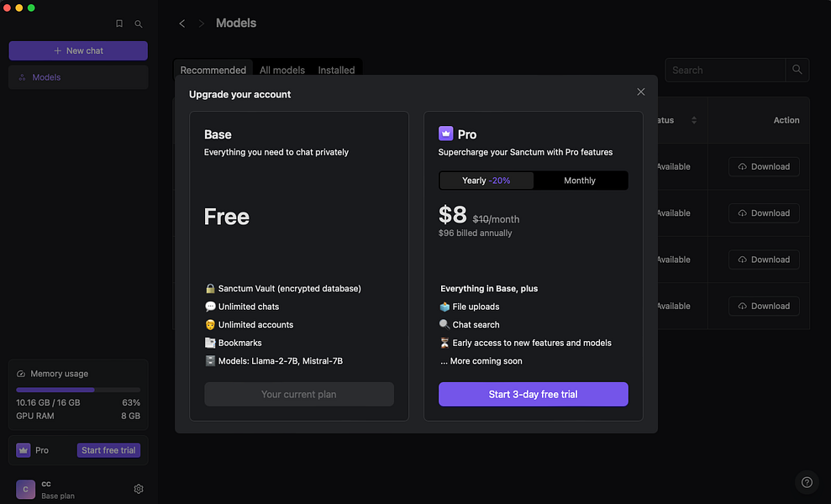Click the Chat search magnifier icon

444,324
